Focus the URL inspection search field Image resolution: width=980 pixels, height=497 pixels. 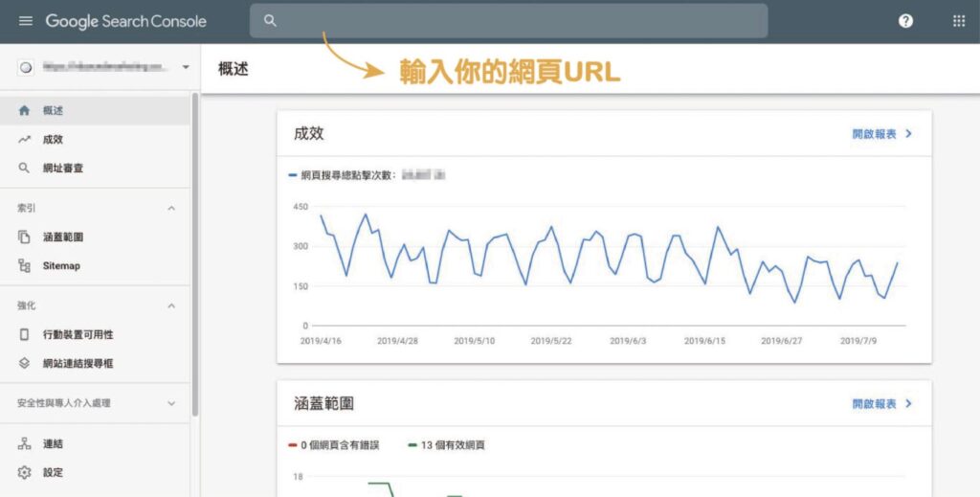(x=509, y=21)
